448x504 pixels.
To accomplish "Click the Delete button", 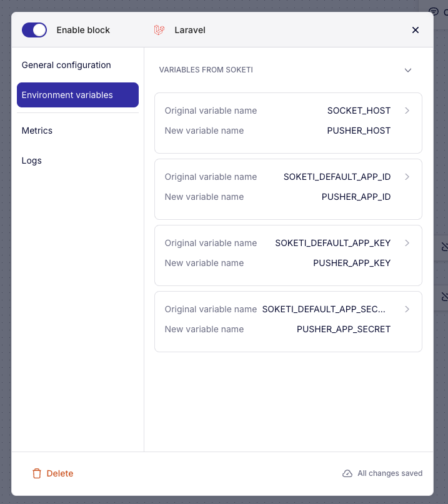I will click(52, 473).
